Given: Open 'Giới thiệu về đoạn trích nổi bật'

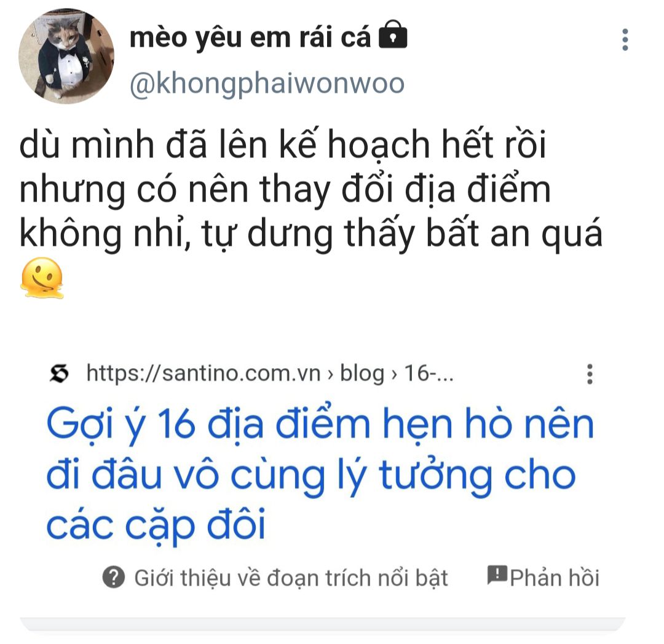Looking at the screenshot, I should (x=291, y=578).
